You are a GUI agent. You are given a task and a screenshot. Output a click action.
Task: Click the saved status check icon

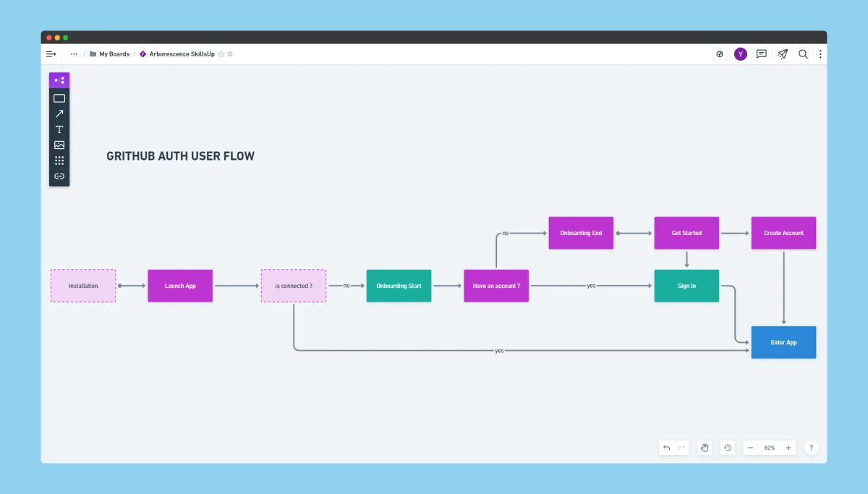[x=230, y=54]
